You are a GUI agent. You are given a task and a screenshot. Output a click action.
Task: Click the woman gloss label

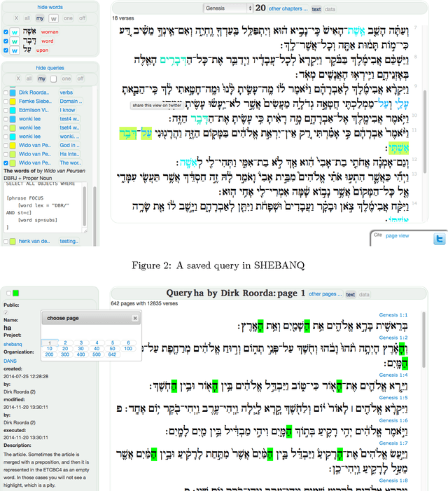(x=50, y=32)
